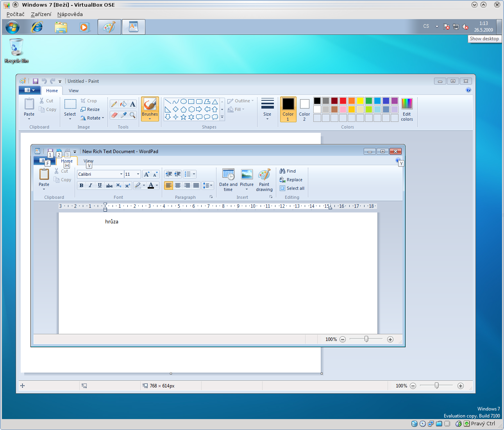The width and height of the screenshot is (504, 430).
Task: Zoom out with minus button in Paint
Action: 413,386
